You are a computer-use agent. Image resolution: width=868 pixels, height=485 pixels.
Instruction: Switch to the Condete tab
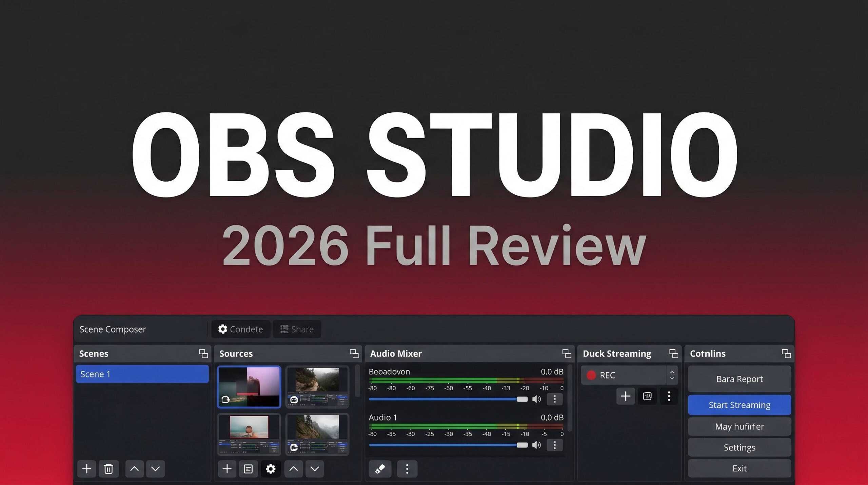241,329
